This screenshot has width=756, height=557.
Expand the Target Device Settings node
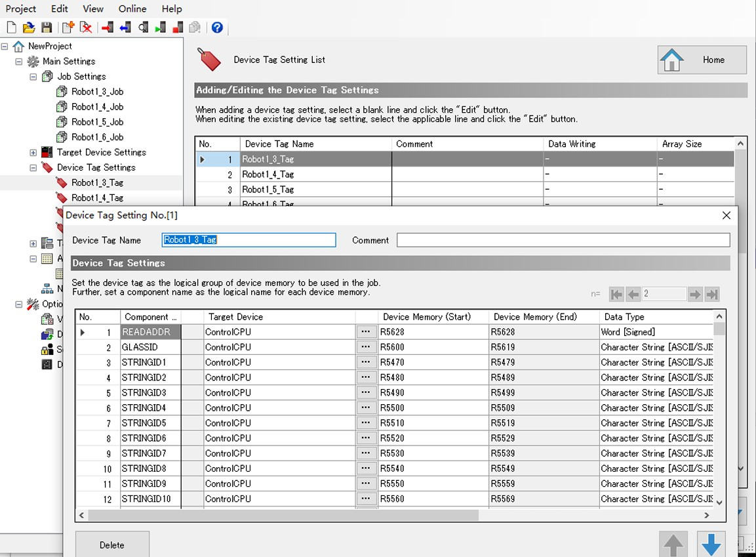pos(33,152)
